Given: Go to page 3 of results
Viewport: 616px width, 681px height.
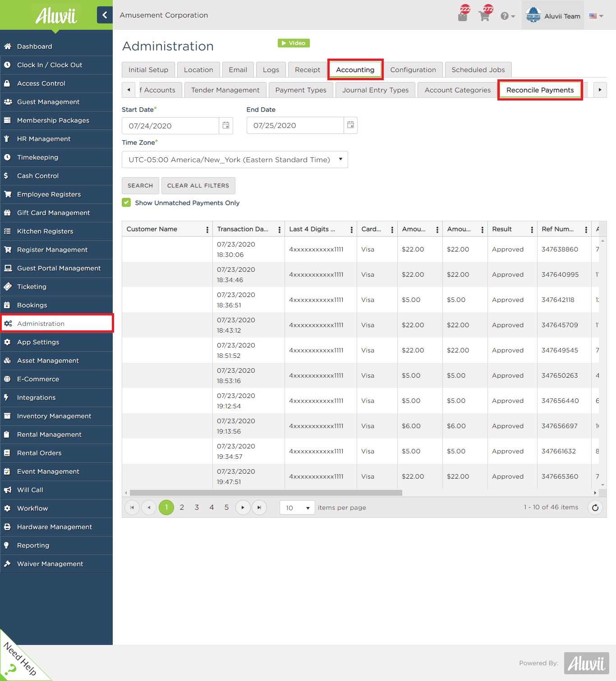Looking at the screenshot, I should click(197, 507).
